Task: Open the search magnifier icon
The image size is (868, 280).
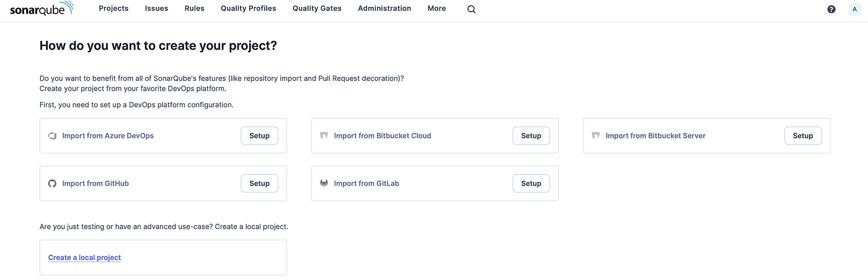Action: (x=471, y=9)
